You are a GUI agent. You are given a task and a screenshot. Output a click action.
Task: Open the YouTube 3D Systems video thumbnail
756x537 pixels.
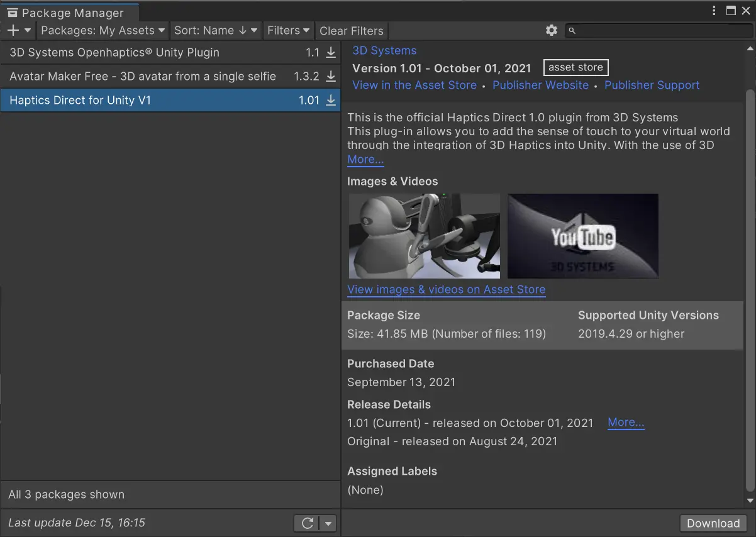tap(583, 236)
